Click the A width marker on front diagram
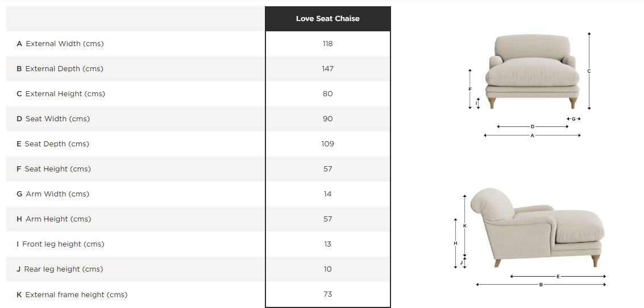 click(x=532, y=135)
